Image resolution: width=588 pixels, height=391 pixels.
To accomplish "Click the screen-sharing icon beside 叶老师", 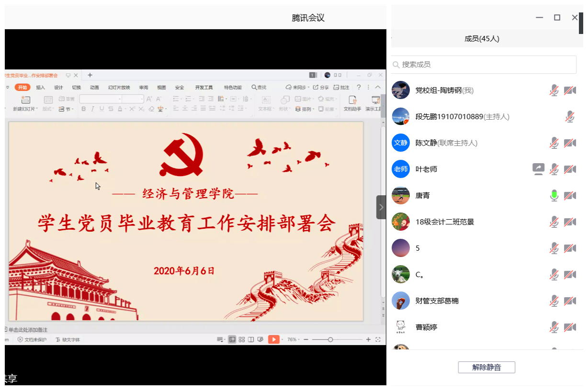I will (539, 169).
